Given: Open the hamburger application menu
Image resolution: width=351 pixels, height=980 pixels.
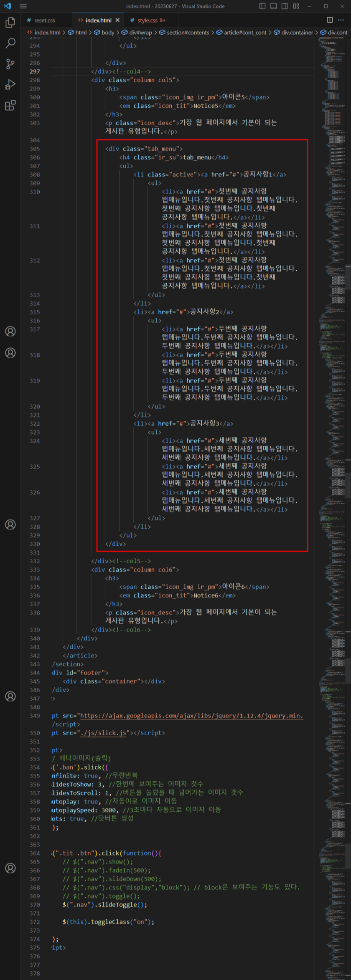Looking at the screenshot, I should [x=23, y=6].
